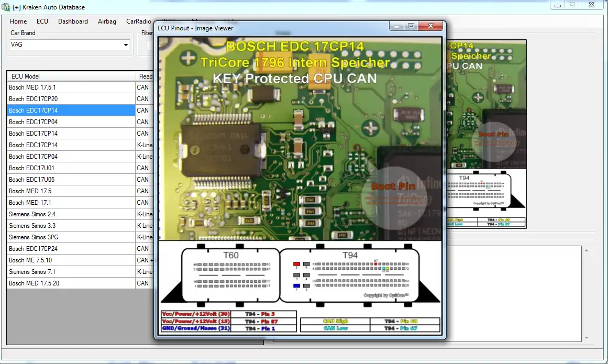Minimize the ECU Pinout Image Viewer window
This screenshot has height=364, width=608.
[398, 26]
